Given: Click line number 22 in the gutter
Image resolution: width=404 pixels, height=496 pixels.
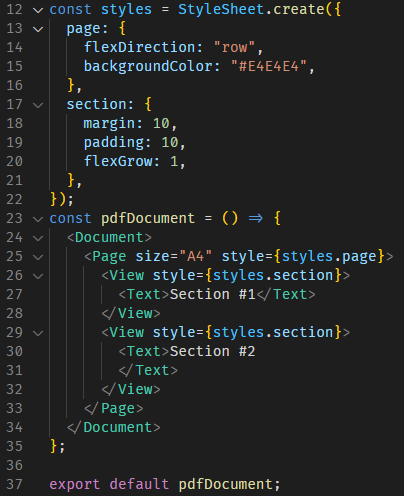Looking at the screenshot, I should pos(14,199).
